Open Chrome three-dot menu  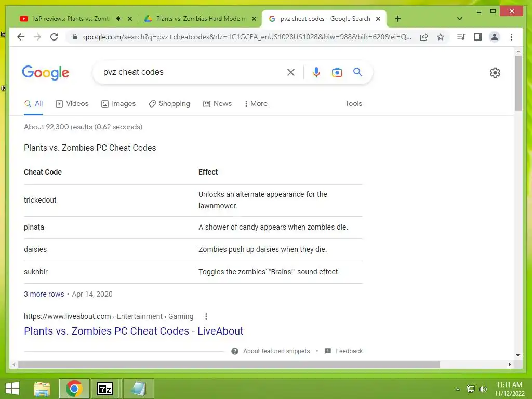click(511, 37)
